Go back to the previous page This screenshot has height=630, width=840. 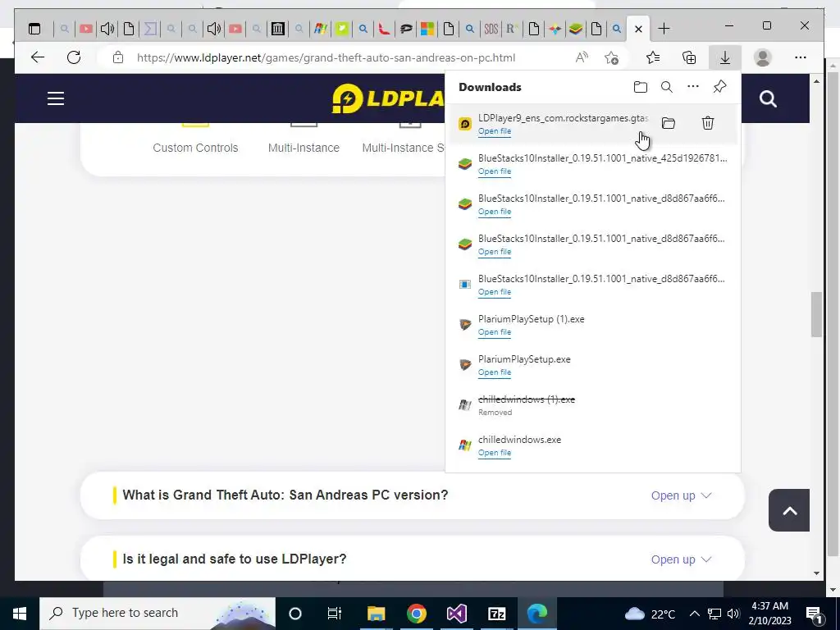38,57
